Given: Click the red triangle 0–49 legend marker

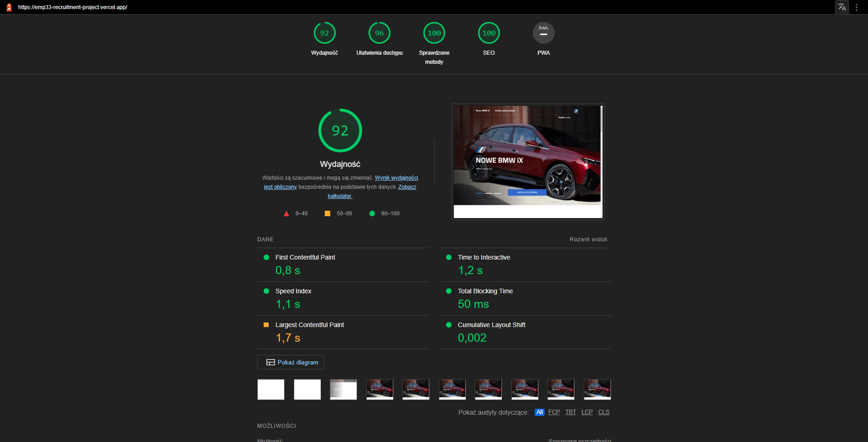Looking at the screenshot, I should point(286,213).
